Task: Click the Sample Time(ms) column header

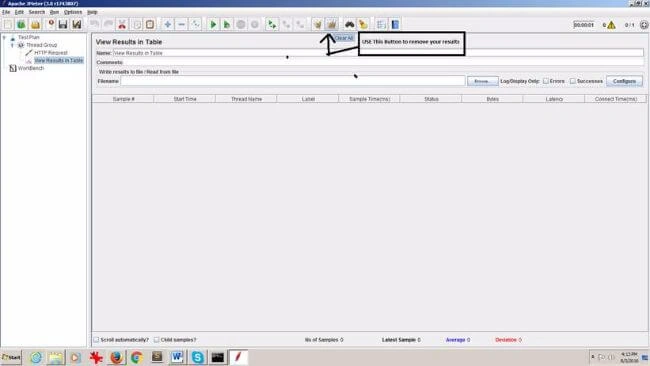Action: click(x=369, y=99)
